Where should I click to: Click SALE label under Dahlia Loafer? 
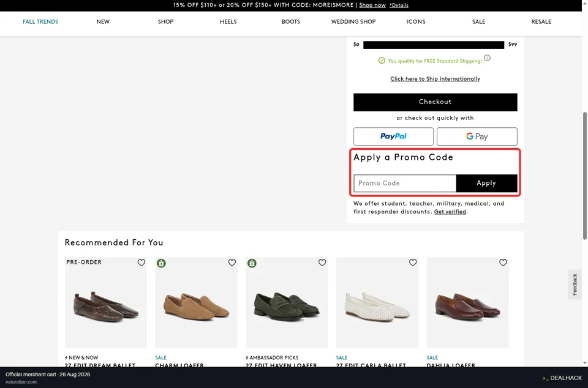(x=432, y=357)
